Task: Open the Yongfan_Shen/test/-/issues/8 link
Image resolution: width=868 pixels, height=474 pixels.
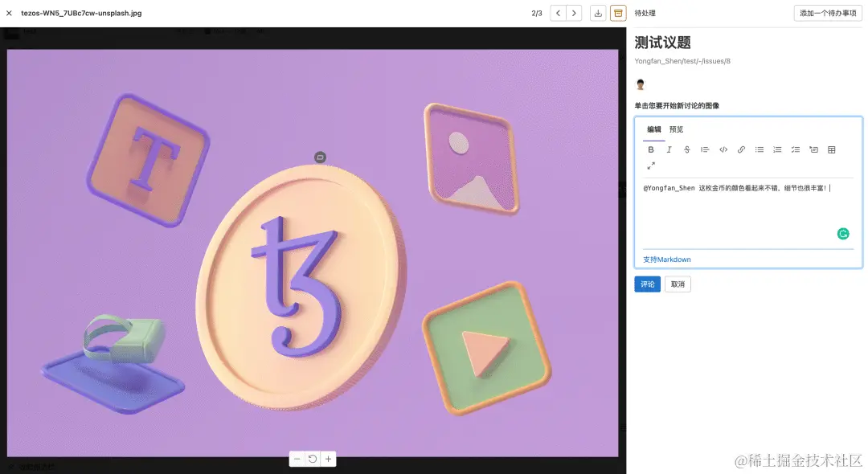Action: coord(682,61)
